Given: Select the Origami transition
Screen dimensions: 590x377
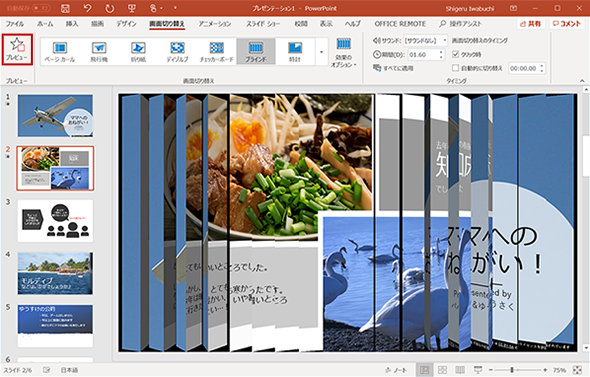Looking at the screenshot, I should pyautogui.click(x=138, y=52).
